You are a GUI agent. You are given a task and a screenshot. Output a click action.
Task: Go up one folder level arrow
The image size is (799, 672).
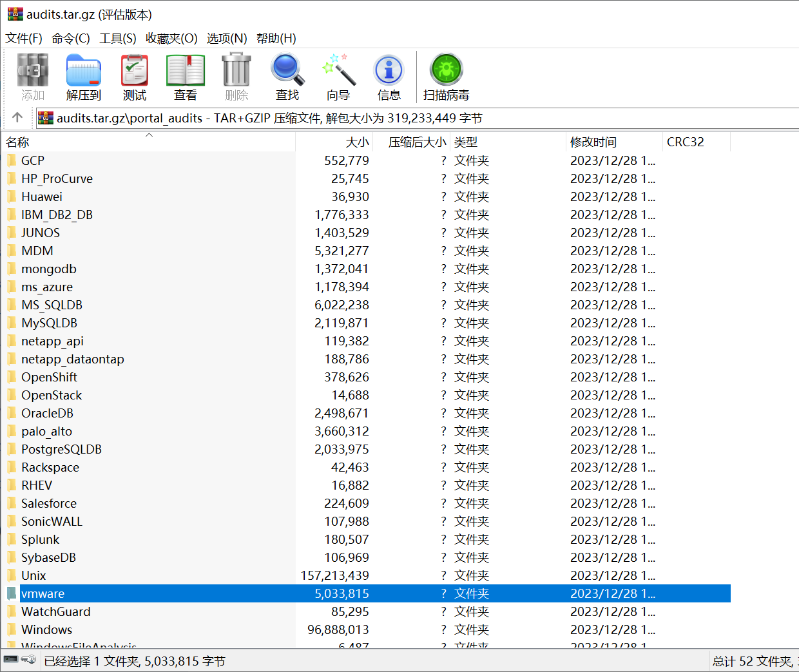pyautogui.click(x=17, y=117)
